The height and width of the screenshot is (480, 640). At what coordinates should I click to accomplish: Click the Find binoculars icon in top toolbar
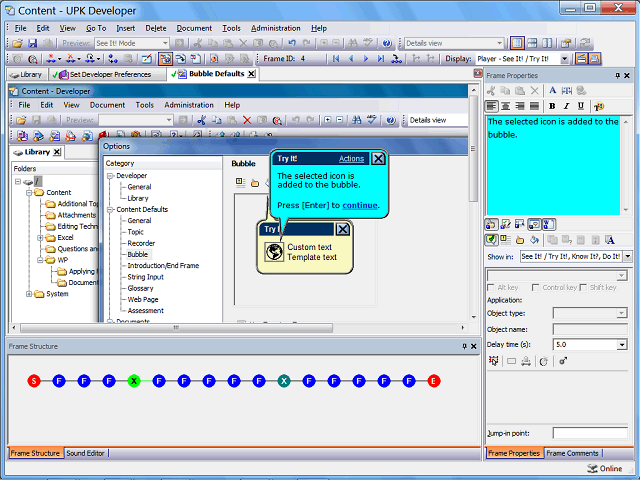click(353, 43)
